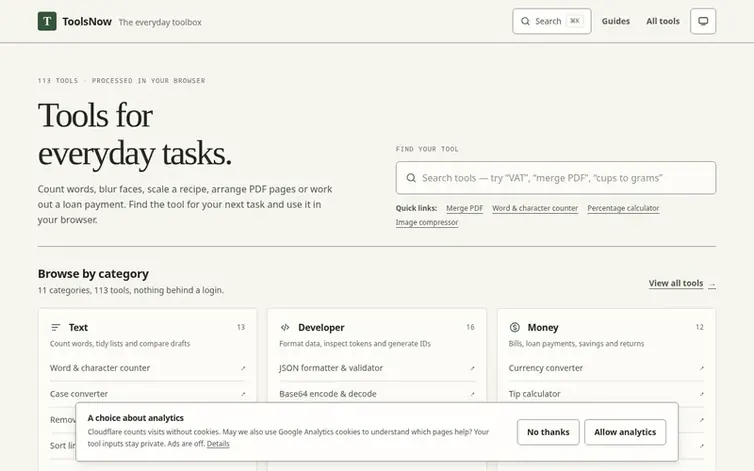Open Word & character counter in Text card
Screen dimensions: 754x471
(148, 368)
